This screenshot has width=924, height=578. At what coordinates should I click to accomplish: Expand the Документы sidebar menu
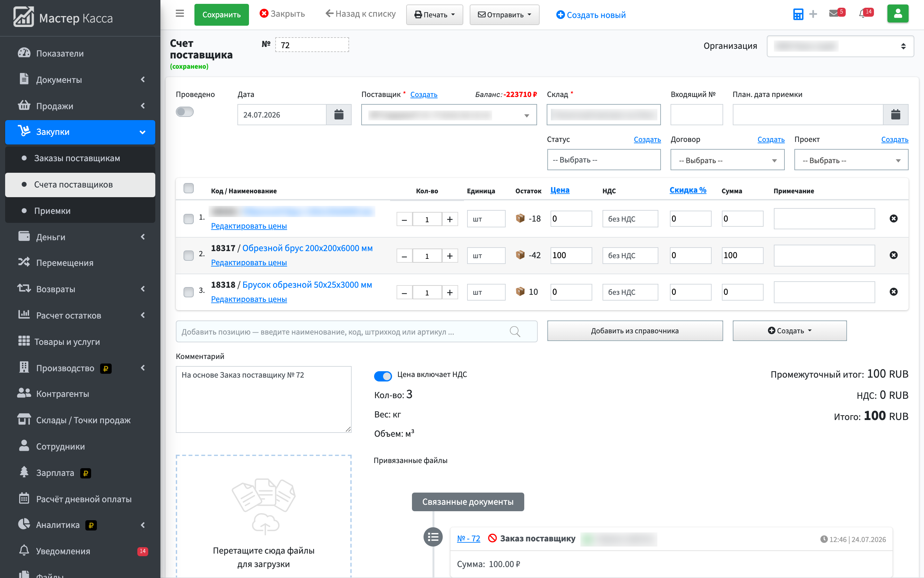click(x=80, y=80)
